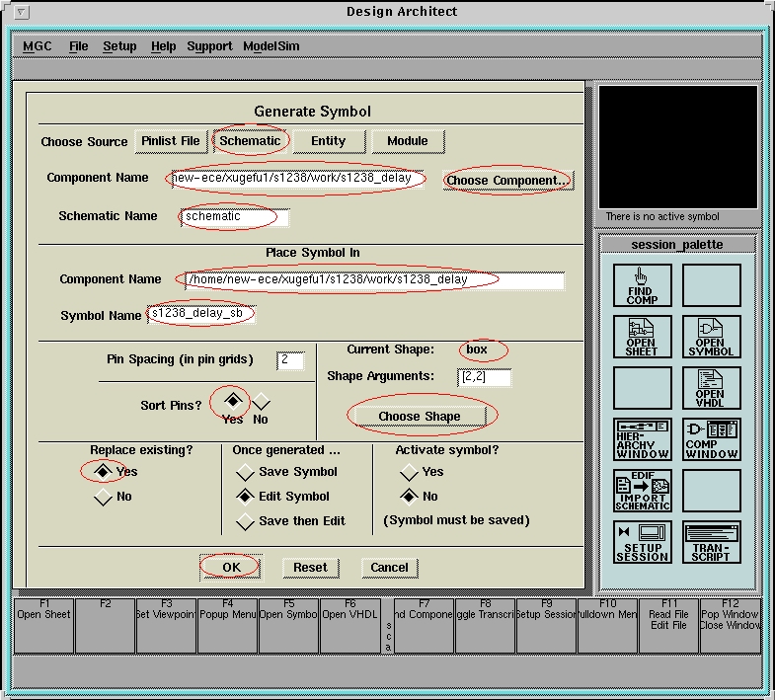
Task: Select the Entity source option
Action: click(328, 141)
